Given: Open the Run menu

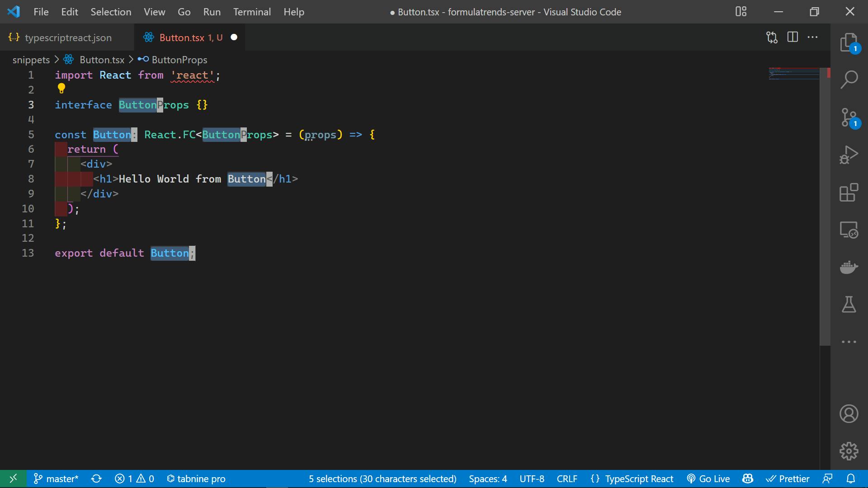Looking at the screenshot, I should pyautogui.click(x=212, y=12).
